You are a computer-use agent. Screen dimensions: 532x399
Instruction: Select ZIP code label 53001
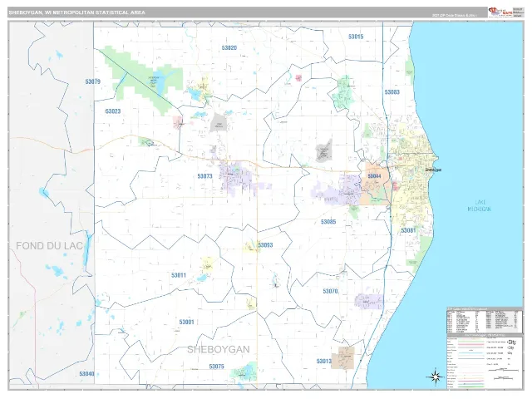point(186,322)
